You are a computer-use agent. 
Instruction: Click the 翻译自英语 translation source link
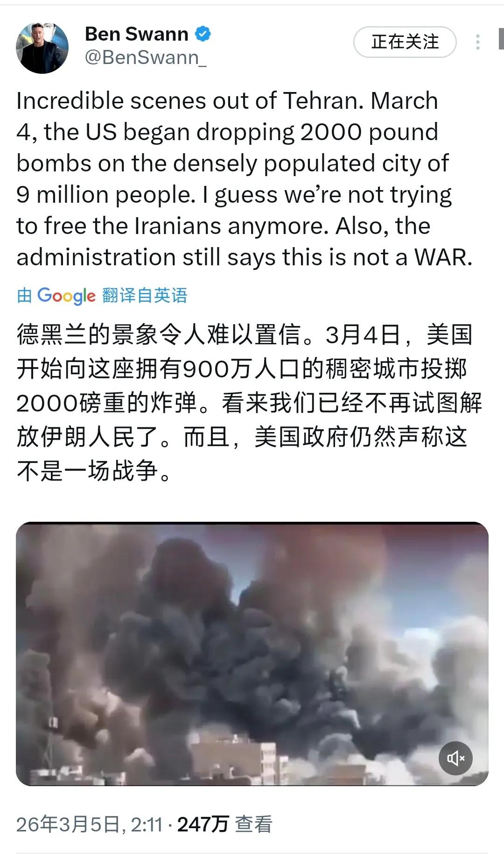(x=145, y=295)
